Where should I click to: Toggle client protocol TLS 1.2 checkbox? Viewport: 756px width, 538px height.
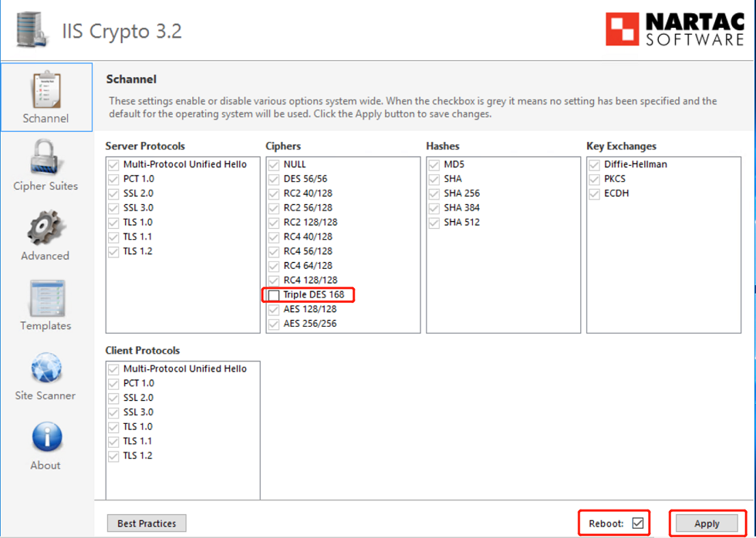113,456
